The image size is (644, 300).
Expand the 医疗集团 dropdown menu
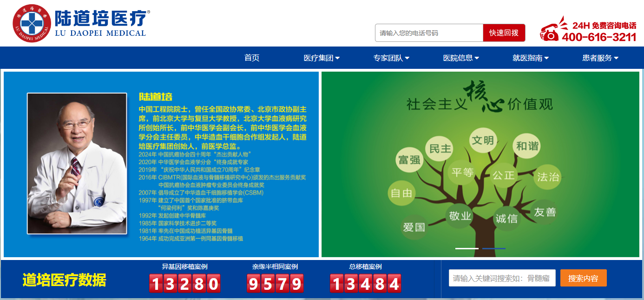322,58
